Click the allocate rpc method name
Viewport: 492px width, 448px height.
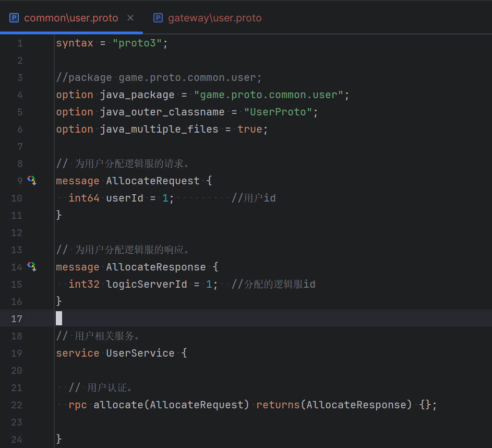pos(118,405)
